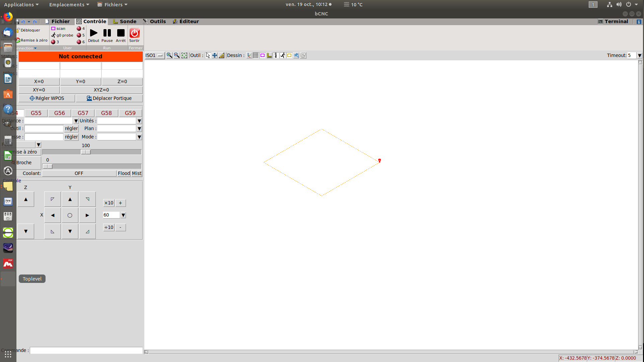Toggle grid display in Dessin toolbar

point(256,55)
